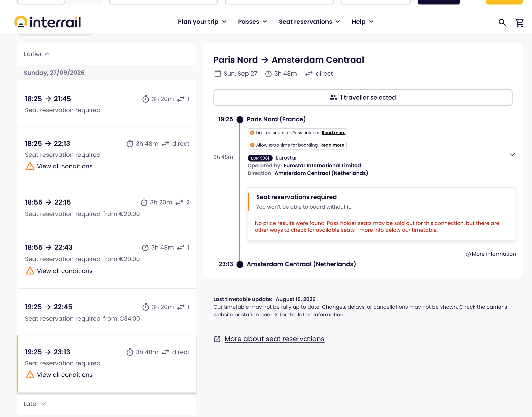This screenshot has width=532, height=417.
Task: Select the 19:25 → 22:45 connection
Action: tap(107, 312)
